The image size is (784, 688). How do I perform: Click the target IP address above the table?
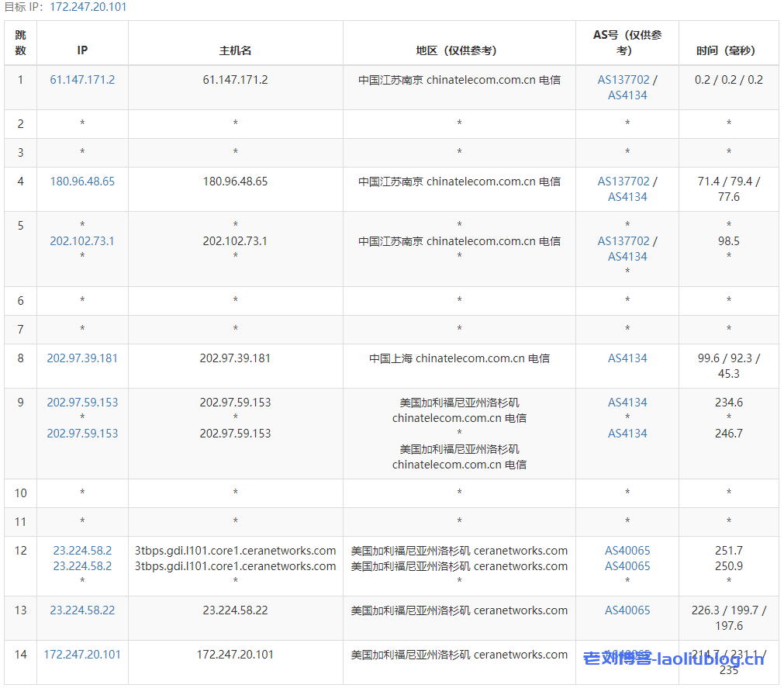(x=88, y=7)
